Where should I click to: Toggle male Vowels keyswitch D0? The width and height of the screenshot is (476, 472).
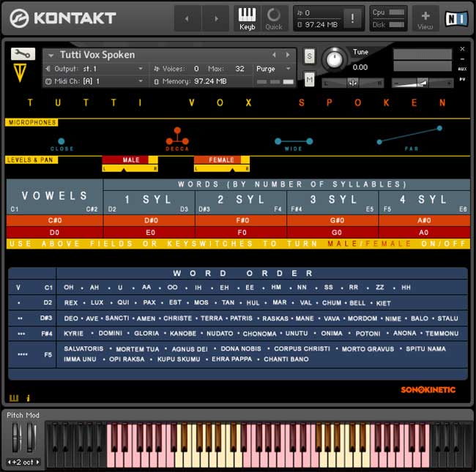coord(55,233)
